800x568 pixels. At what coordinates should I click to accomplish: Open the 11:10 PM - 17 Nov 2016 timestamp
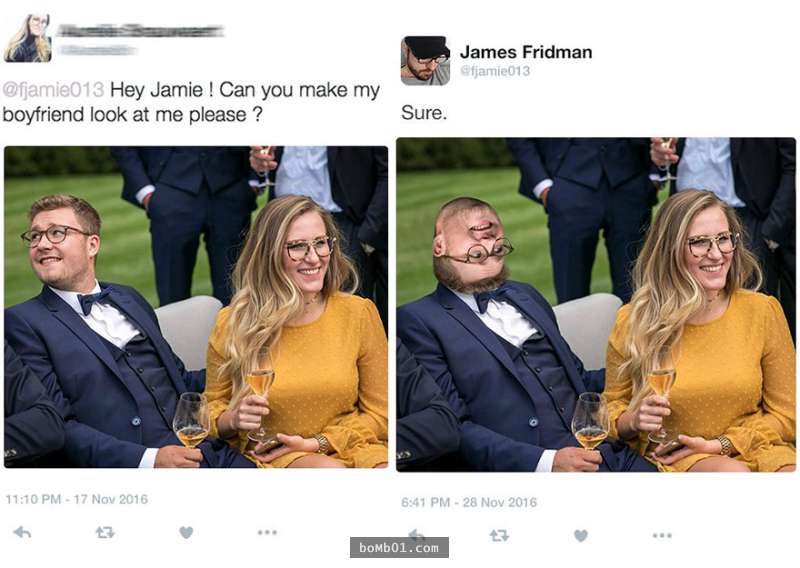pyautogui.click(x=76, y=499)
